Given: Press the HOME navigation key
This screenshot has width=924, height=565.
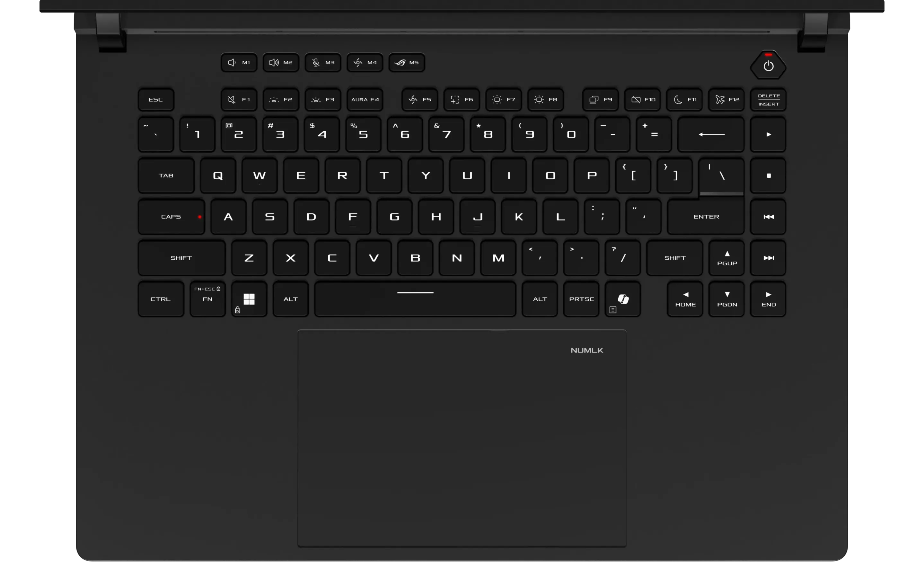Looking at the screenshot, I should [x=685, y=299].
